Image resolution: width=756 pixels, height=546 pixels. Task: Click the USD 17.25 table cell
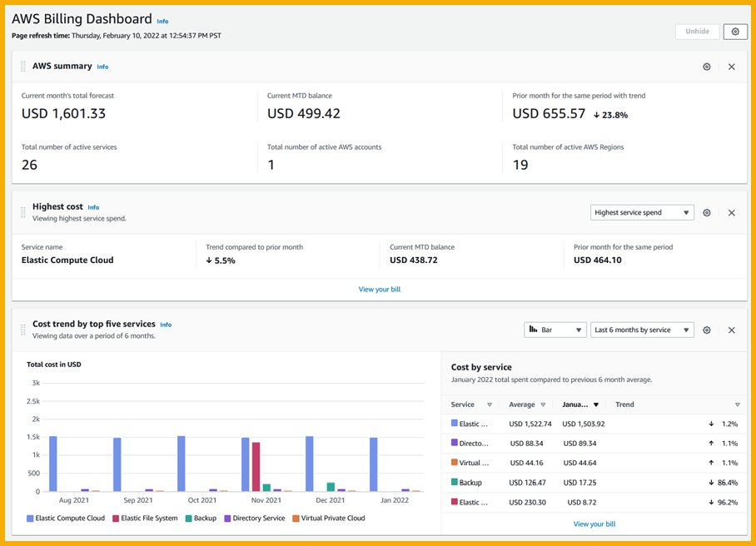579,483
